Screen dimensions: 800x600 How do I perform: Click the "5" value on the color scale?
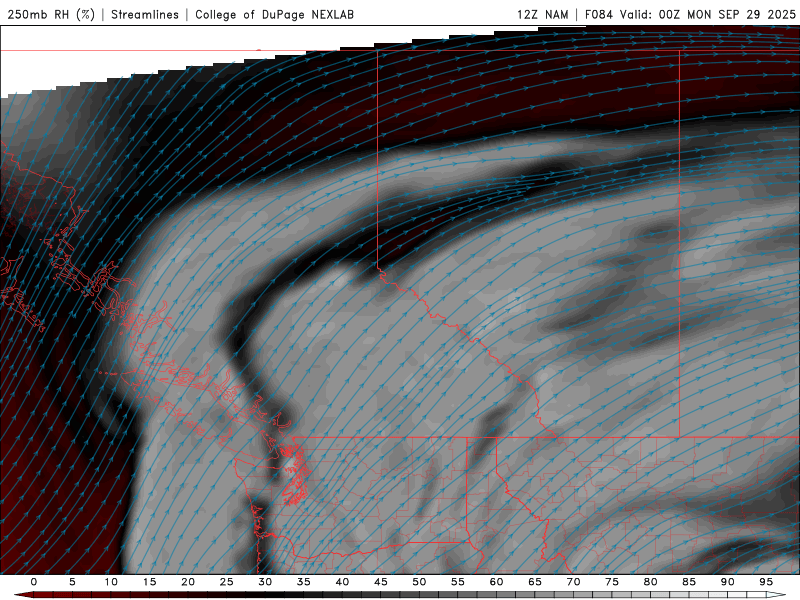(72, 582)
